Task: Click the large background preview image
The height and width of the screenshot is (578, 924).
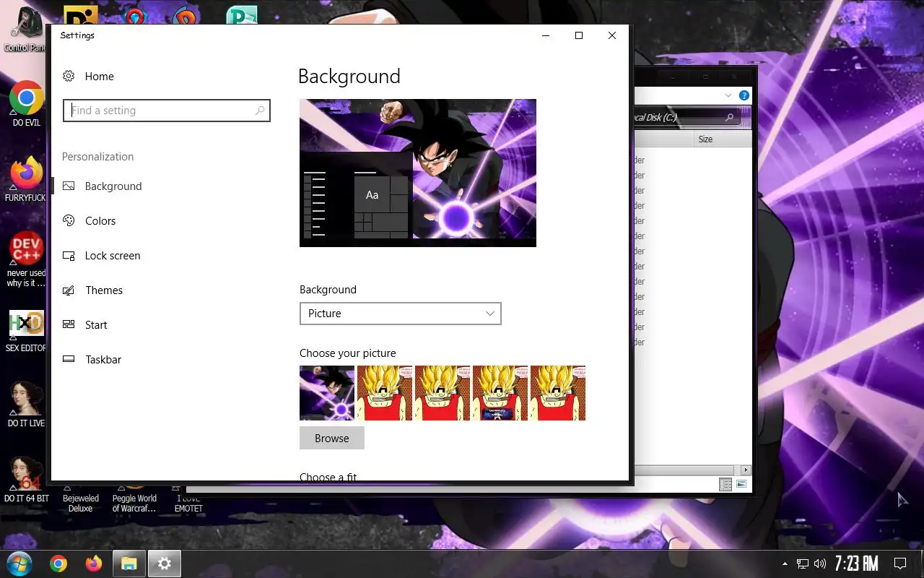Action: click(x=418, y=173)
